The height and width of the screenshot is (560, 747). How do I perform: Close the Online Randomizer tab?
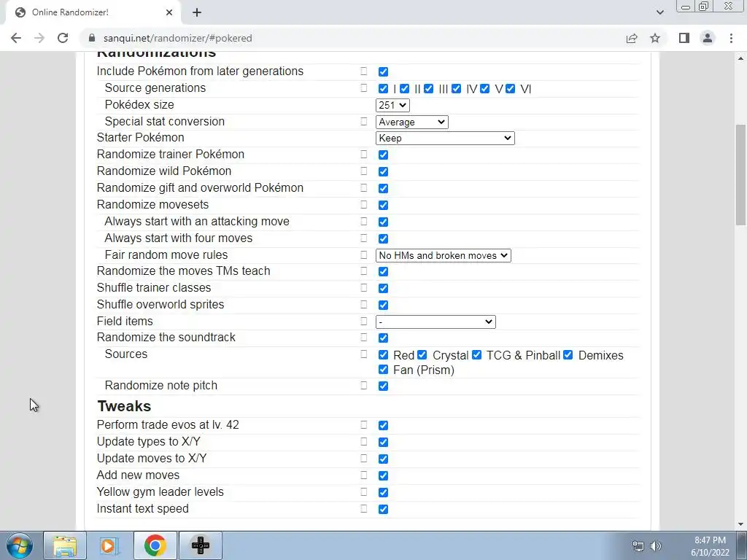tap(169, 12)
